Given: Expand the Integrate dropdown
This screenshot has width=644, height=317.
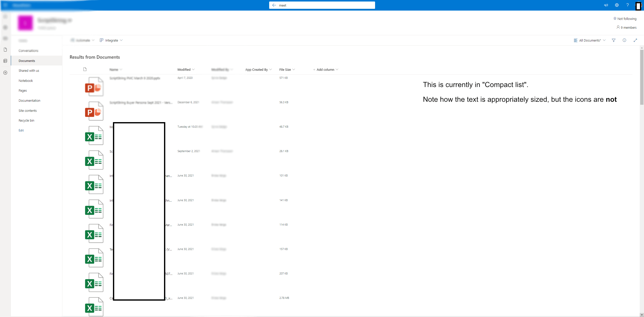Looking at the screenshot, I should [111, 40].
